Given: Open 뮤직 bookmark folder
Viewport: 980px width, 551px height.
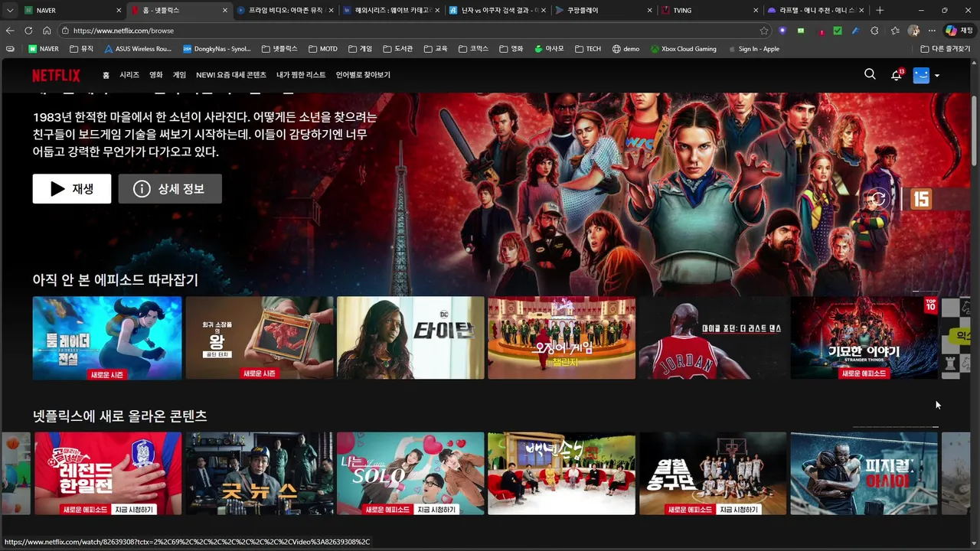Looking at the screenshot, I should coord(81,49).
